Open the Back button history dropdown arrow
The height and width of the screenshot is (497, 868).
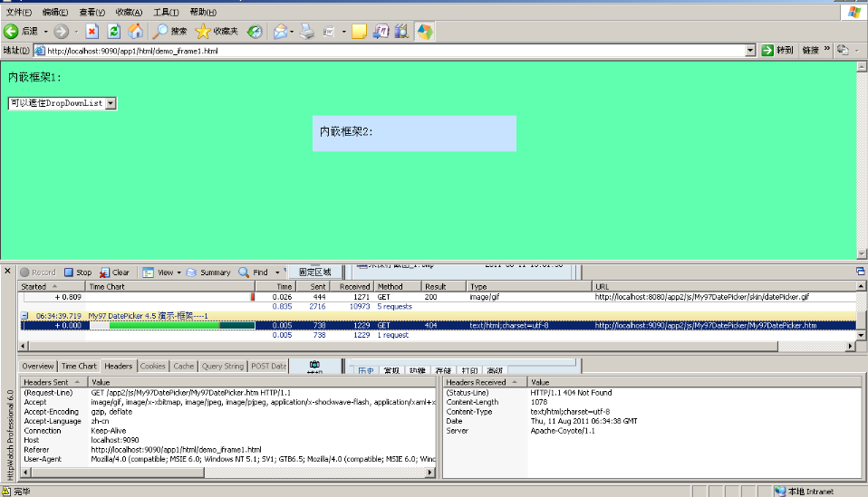[46, 32]
